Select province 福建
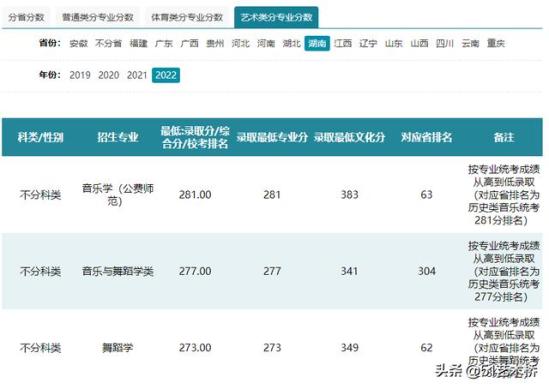 point(139,43)
